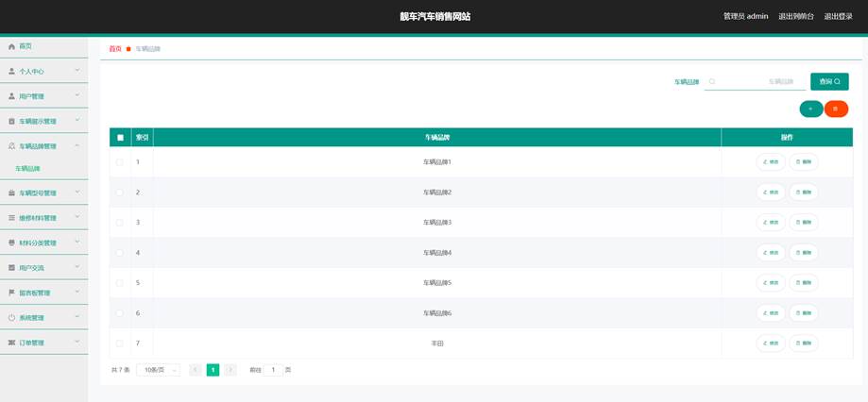Expand 用户管理 via its chevron
The image size is (868, 402).
pos(77,95)
